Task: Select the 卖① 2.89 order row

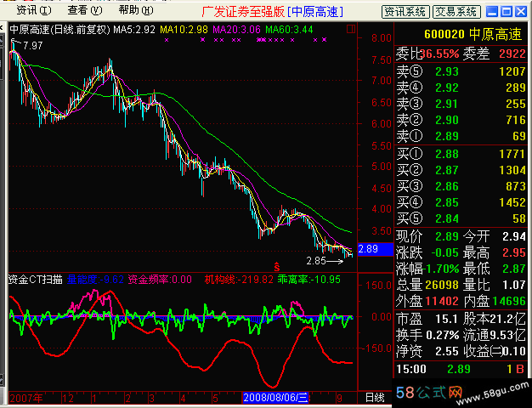Action: pos(461,136)
